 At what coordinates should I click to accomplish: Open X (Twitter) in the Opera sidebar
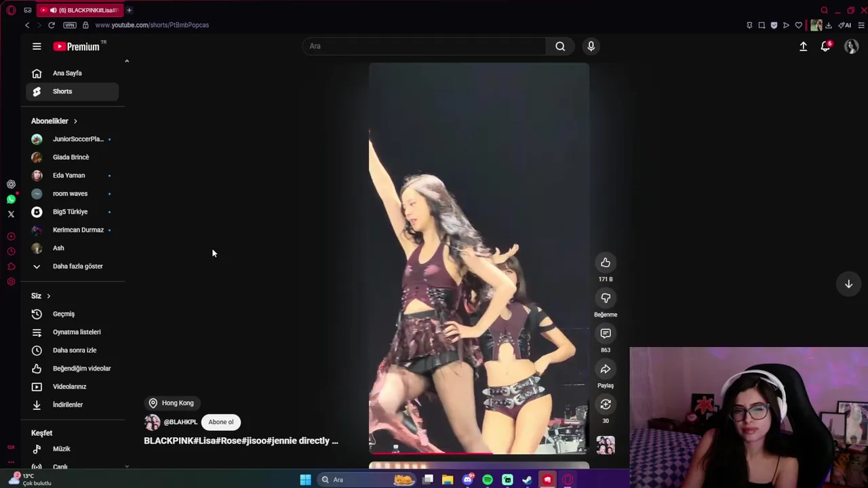point(11,214)
